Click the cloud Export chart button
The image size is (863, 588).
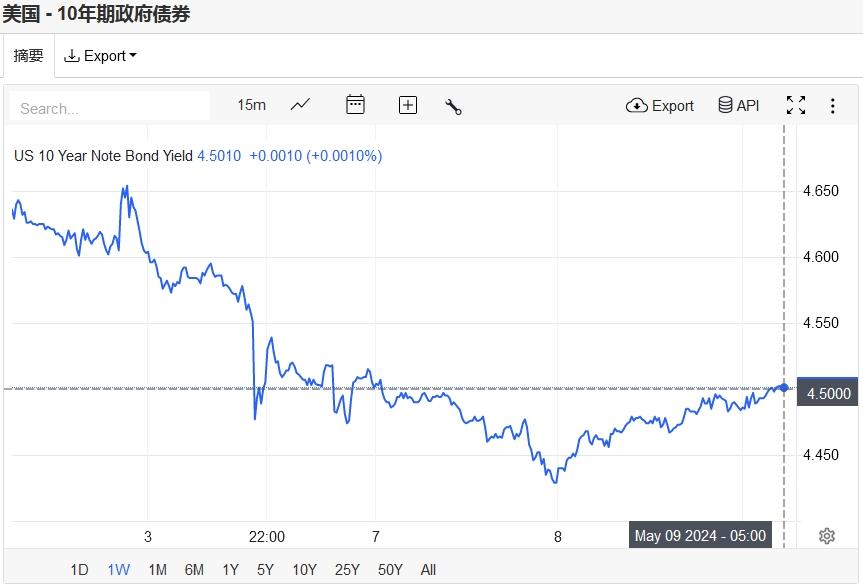point(660,105)
